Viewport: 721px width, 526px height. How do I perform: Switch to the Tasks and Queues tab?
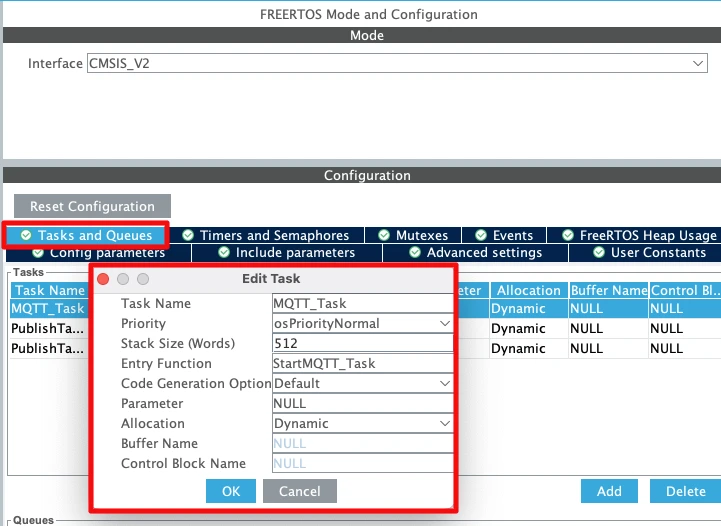(86, 235)
